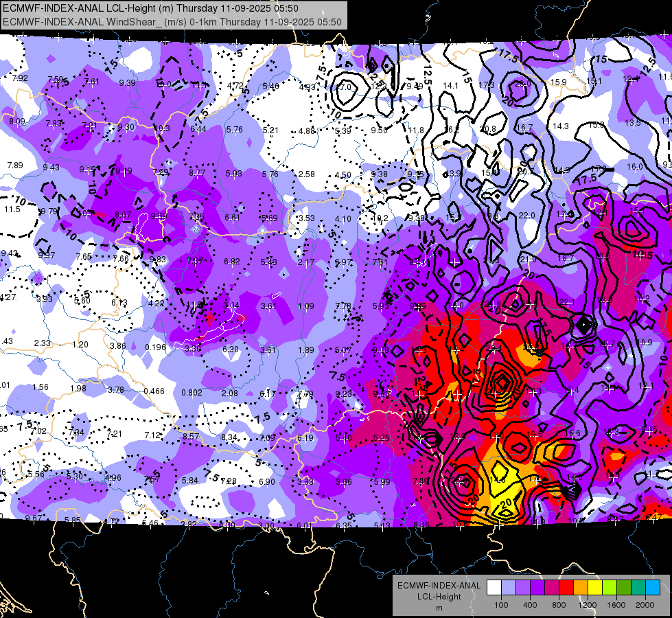Click the wind shear value 14.1
Screen dimensions: 672x618
(450, 86)
